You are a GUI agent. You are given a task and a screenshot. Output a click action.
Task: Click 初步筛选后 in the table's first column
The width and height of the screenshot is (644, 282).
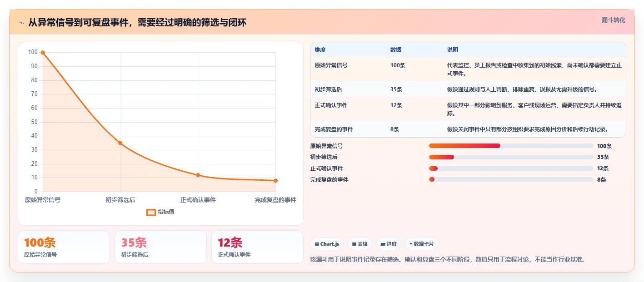click(x=328, y=89)
